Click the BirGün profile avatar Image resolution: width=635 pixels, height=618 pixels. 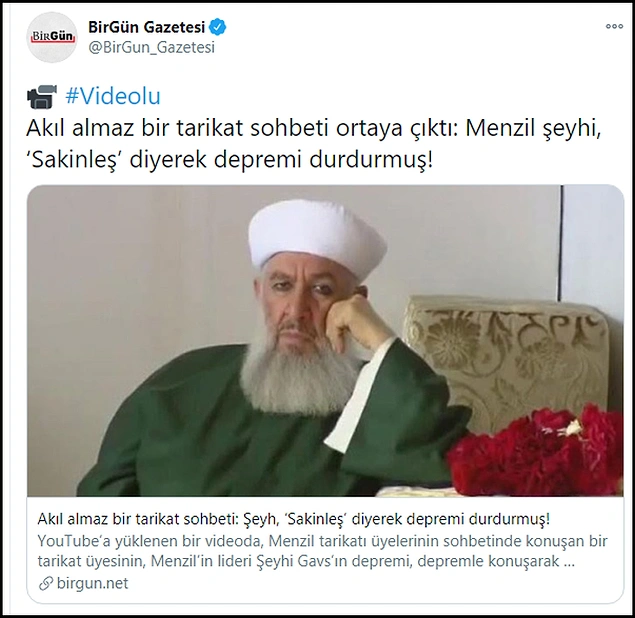pyautogui.click(x=52, y=37)
